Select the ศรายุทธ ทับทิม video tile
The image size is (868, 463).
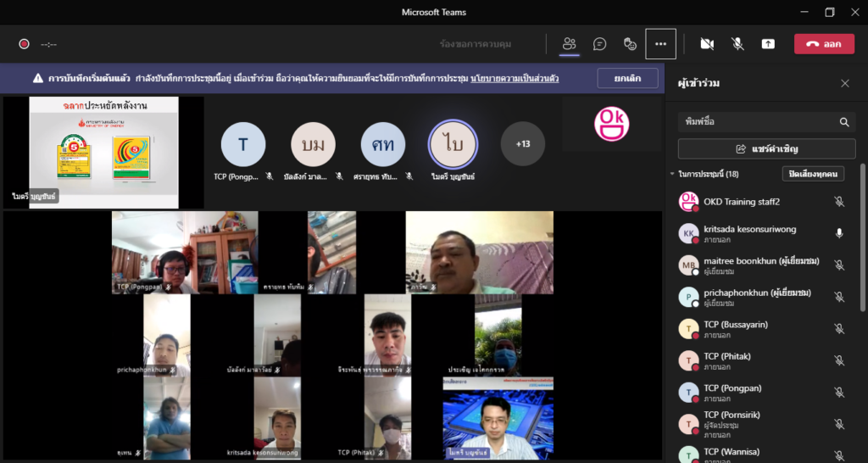coord(331,253)
